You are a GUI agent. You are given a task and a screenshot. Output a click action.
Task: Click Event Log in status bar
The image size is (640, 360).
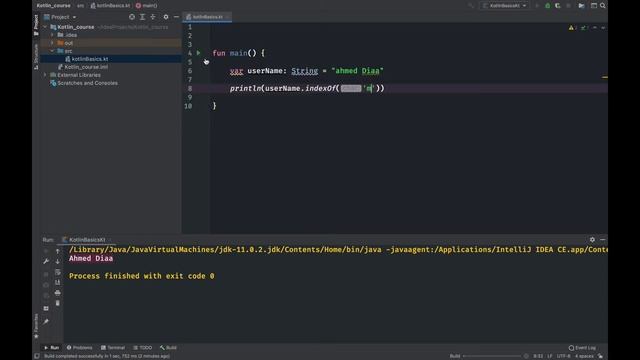coord(582,348)
